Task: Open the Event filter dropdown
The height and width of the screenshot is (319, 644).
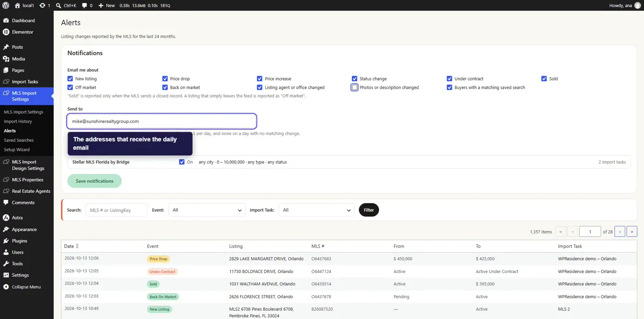Action: tap(207, 210)
